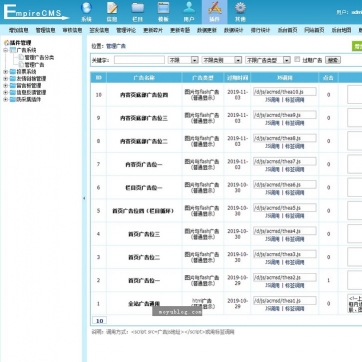Open 更新碎片 menu item
The height and width of the screenshot is (362, 362).
(x=153, y=30)
